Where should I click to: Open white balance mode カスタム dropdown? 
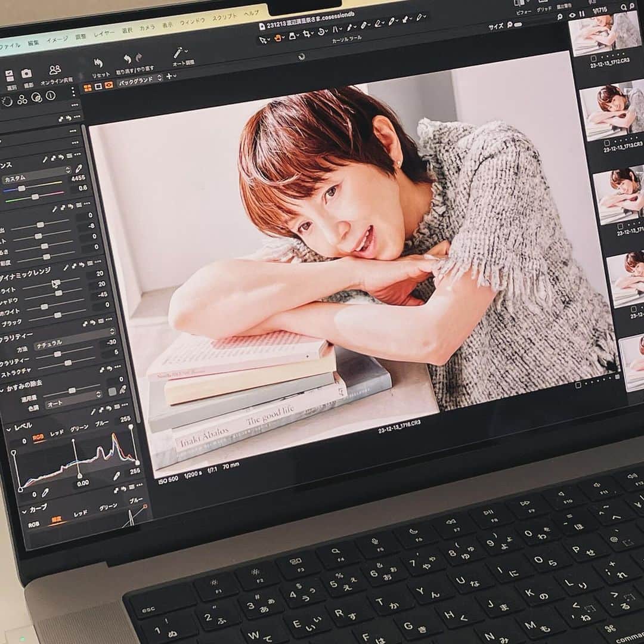[38, 175]
